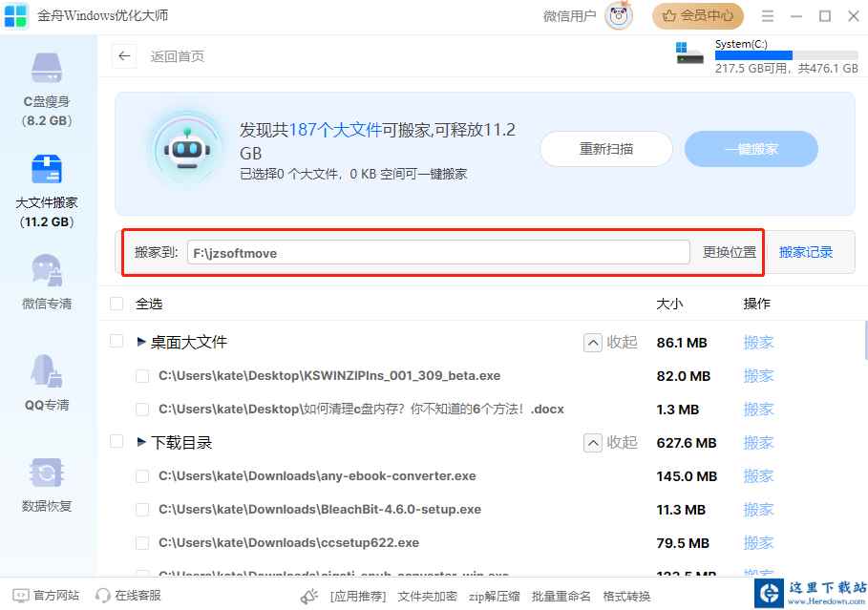Check any-ebook-converter.exe checkbox

pyautogui.click(x=142, y=476)
